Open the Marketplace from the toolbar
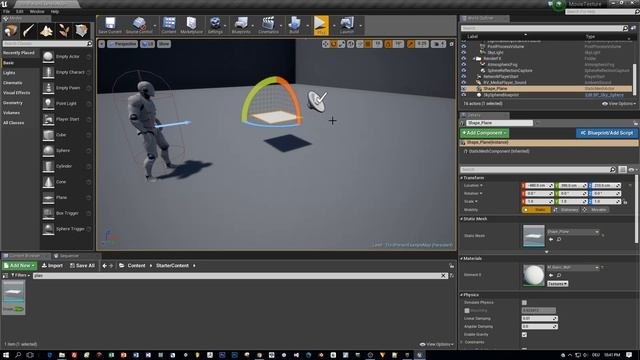 [191, 25]
